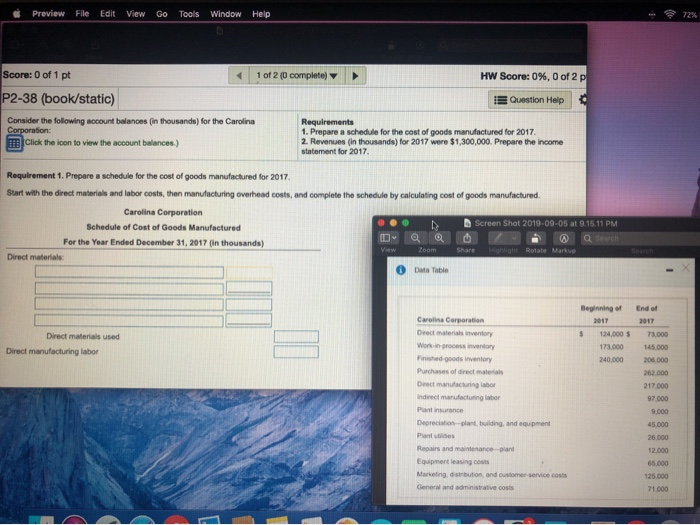Image resolution: width=700 pixels, height=525 pixels.
Task: Show Markup toolbar in Preview
Action: (x=564, y=238)
